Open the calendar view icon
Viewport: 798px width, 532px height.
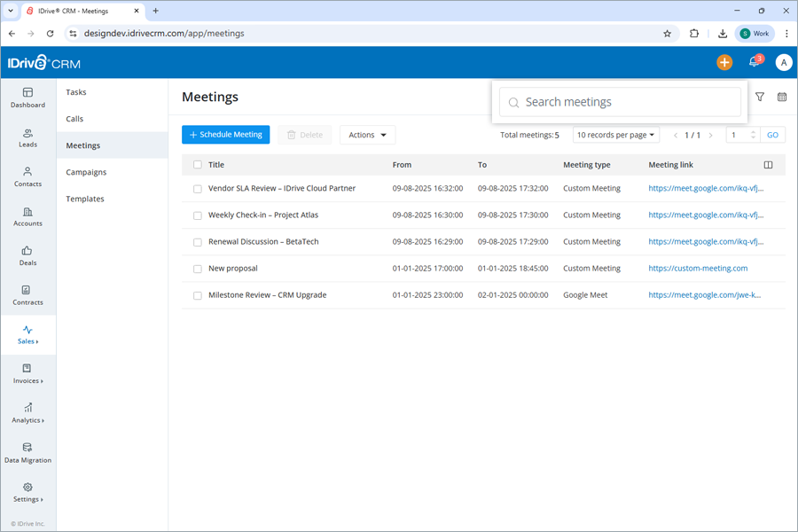coord(783,98)
